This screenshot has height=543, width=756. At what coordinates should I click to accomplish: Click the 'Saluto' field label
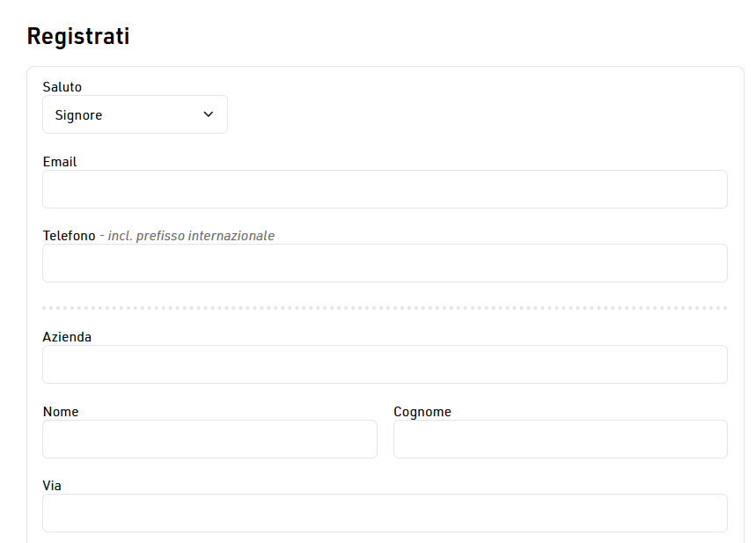62,87
